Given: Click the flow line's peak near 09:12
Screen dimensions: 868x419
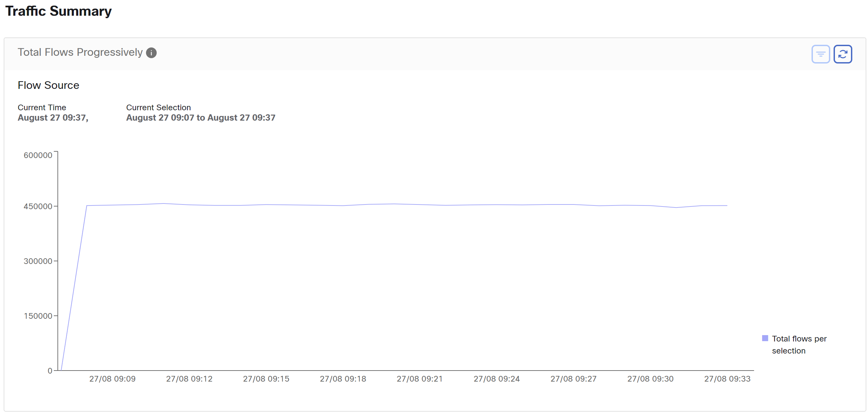Looking at the screenshot, I should coord(163,203).
